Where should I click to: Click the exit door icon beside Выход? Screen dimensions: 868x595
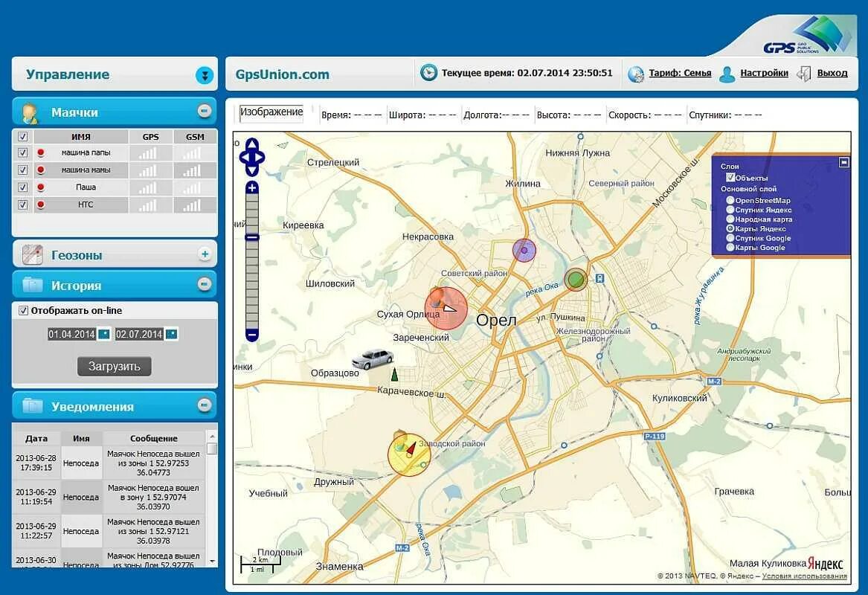click(x=803, y=72)
